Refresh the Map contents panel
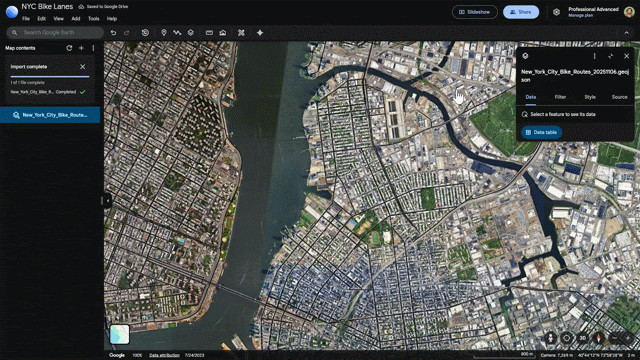 coord(69,48)
